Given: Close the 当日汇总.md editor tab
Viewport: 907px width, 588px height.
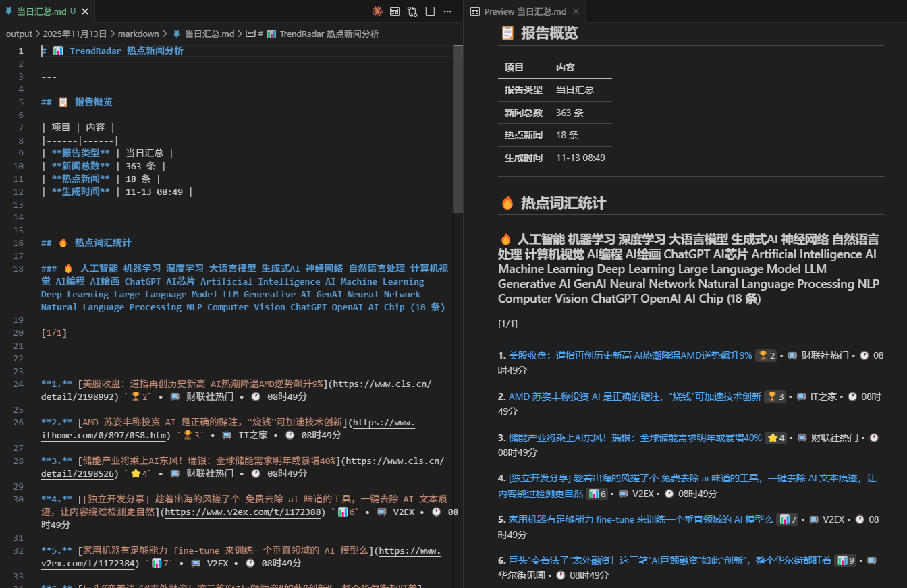Looking at the screenshot, I should [x=86, y=11].
